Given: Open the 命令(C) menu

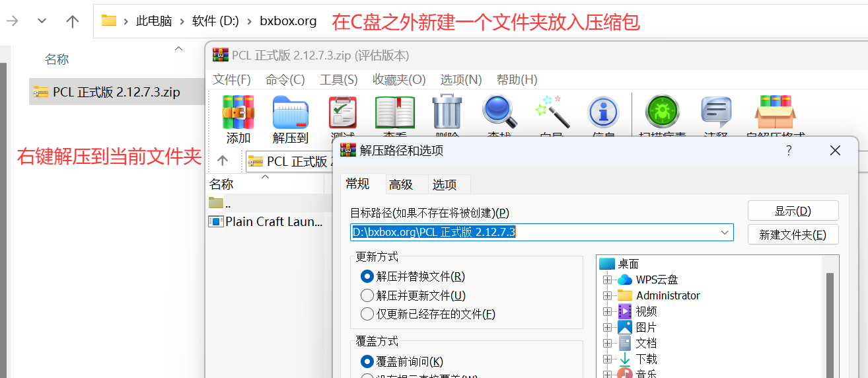Looking at the screenshot, I should (285, 79).
